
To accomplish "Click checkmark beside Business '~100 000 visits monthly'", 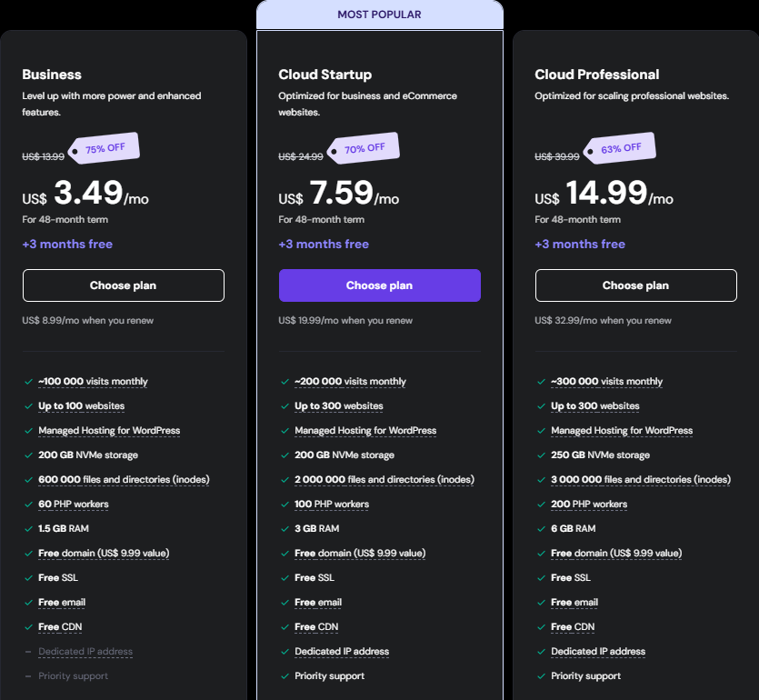I will click(28, 382).
